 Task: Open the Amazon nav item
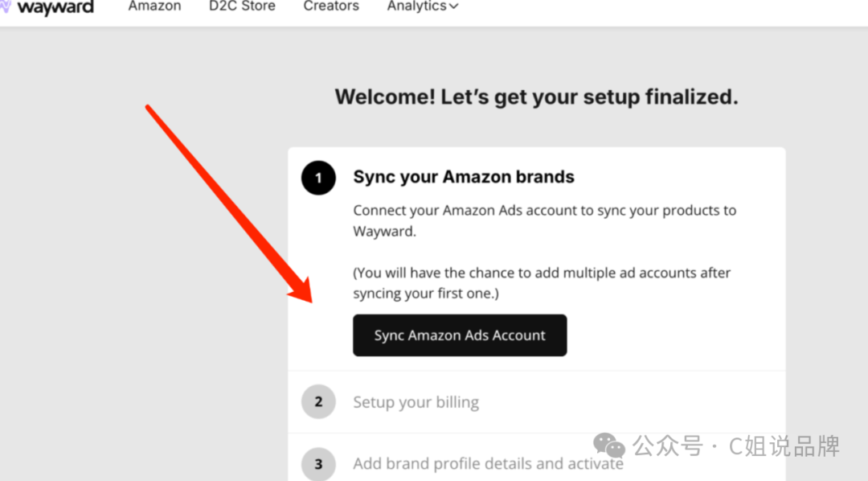click(x=154, y=6)
